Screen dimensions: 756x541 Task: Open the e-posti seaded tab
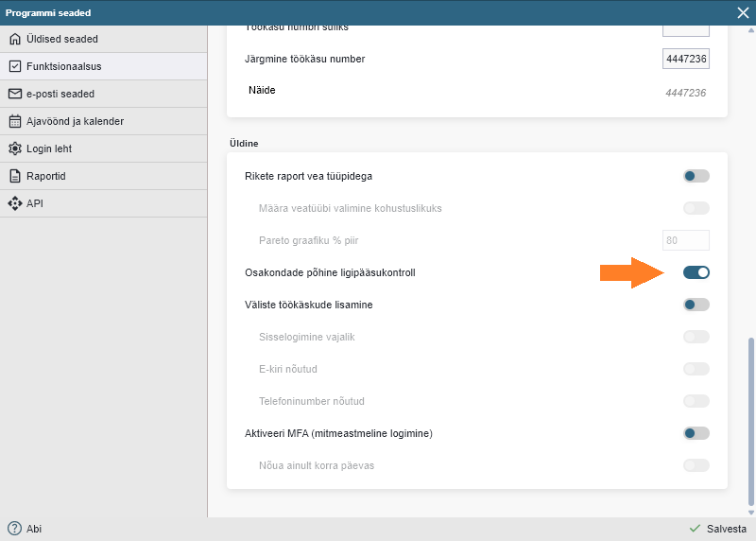[60, 94]
